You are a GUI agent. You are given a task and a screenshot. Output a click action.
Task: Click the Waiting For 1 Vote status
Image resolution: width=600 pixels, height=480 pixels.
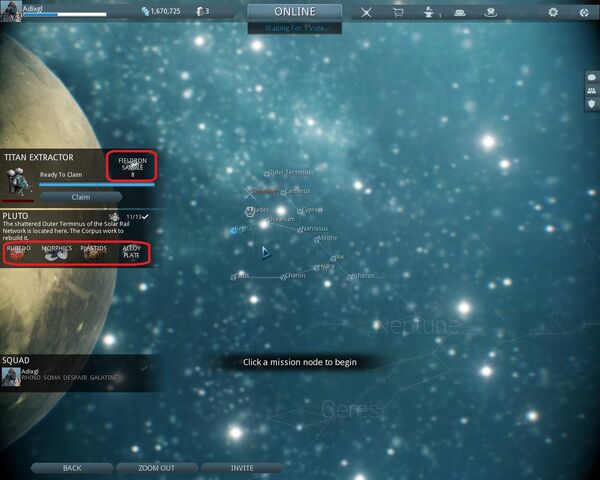click(294, 28)
